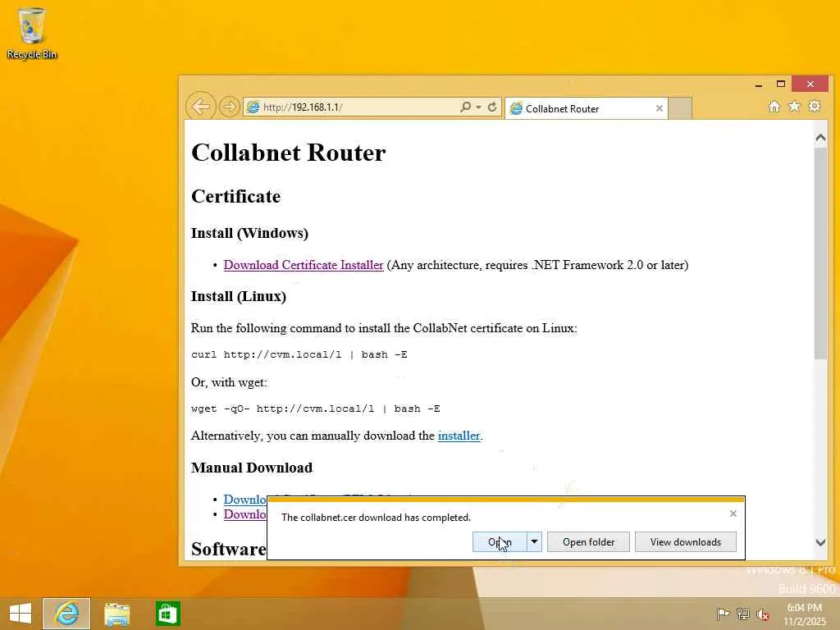
Task: Click the Manual Download heading
Action: (252, 468)
